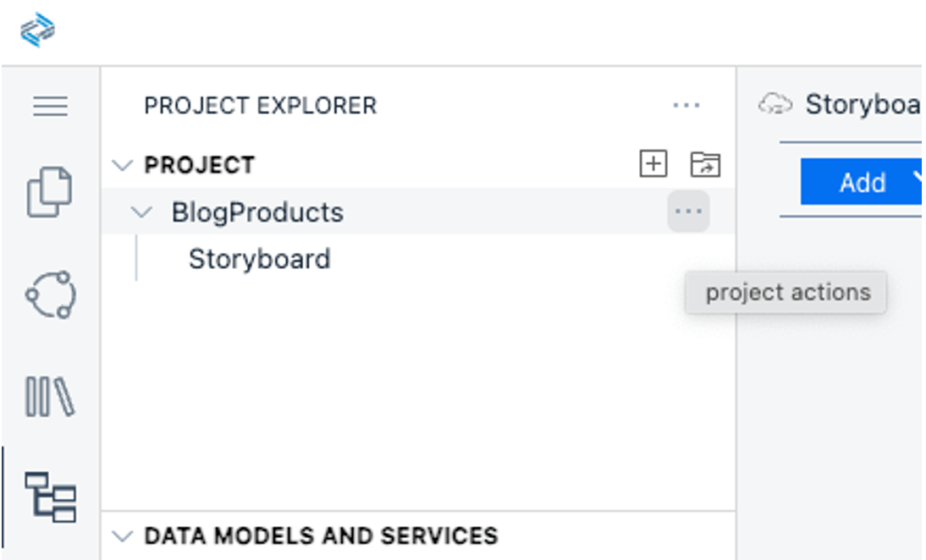This screenshot has width=926, height=560.
Task: Open the Project Explorer options ellipsis
Action: click(687, 105)
